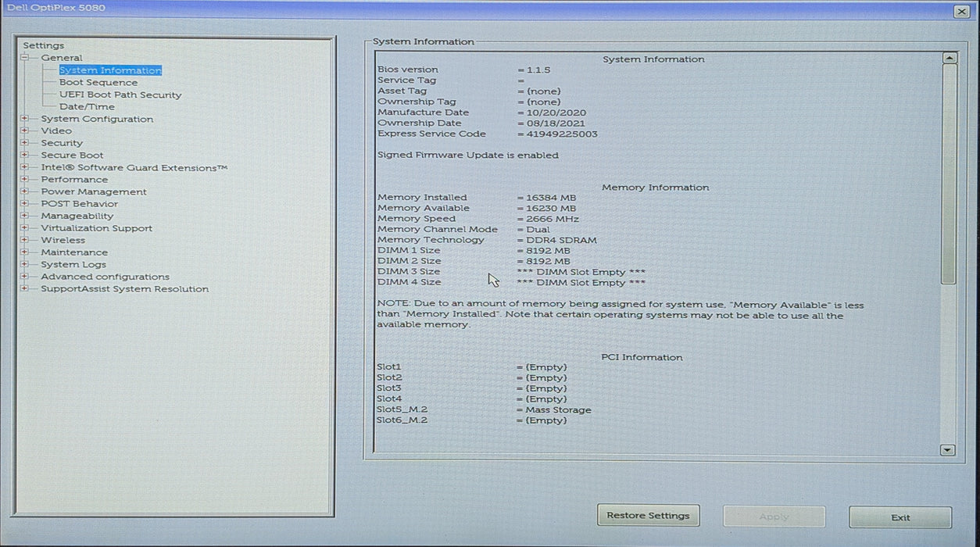Select POST Behavior category label
This screenshot has width=980, height=547.
(79, 204)
